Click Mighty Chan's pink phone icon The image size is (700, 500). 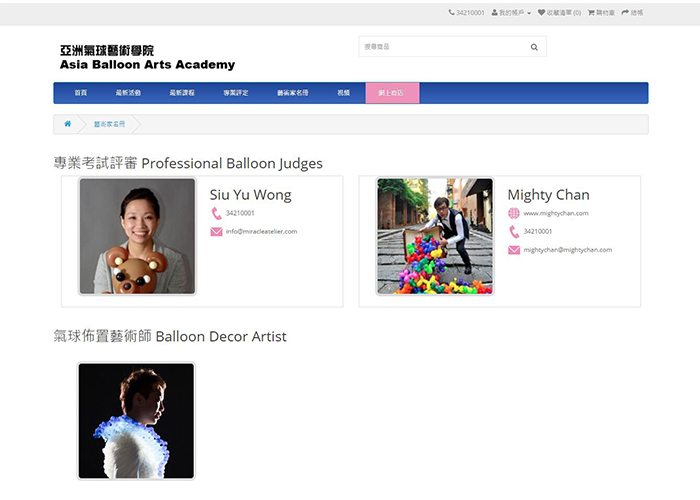(514, 231)
